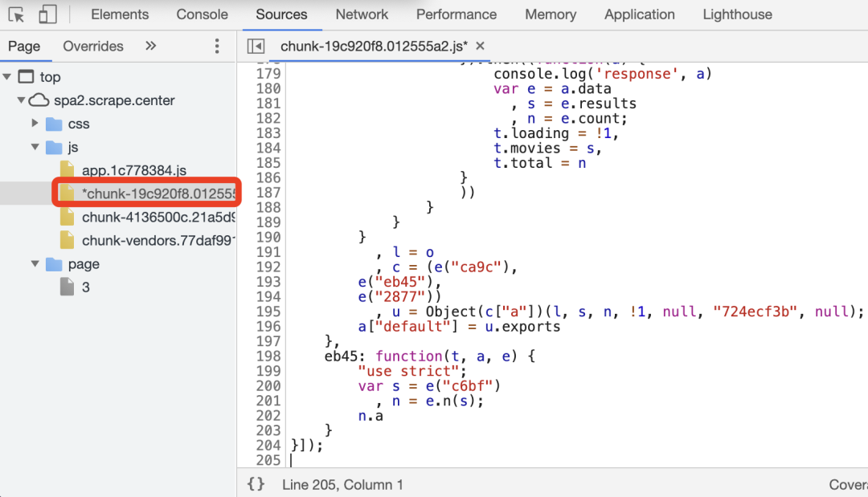Image resolution: width=868 pixels, height=497 pixels.
Task: Place cursor on the a["default"] = u.exports line
Action: pyautogui.click(x=459, y=327)
